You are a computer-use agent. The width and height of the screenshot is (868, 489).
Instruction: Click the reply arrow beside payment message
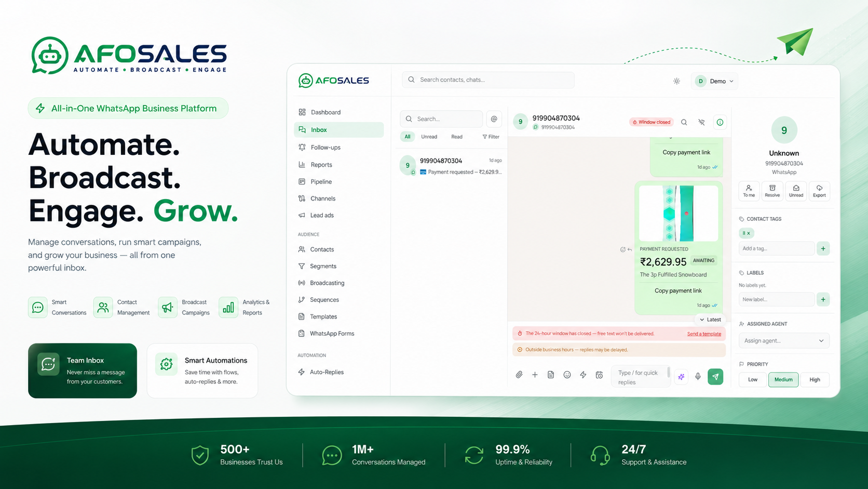pyautogui.click(x=630, y=249)
